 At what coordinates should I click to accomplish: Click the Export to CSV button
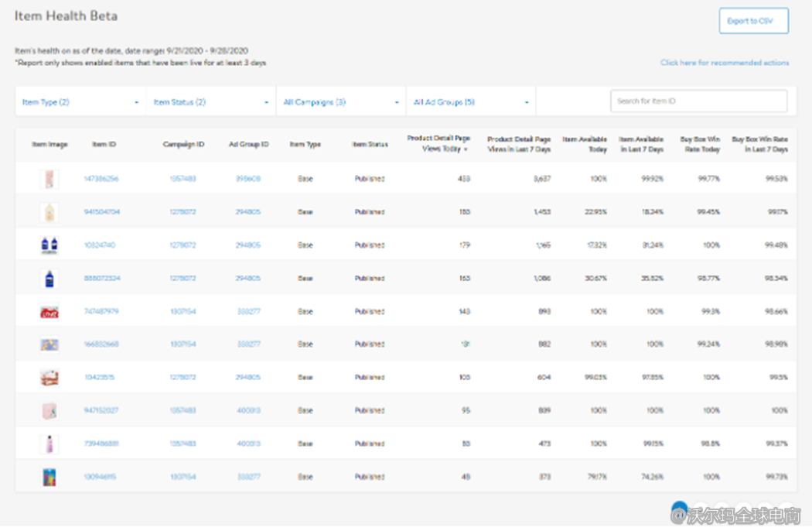click(x=752, y=21)
